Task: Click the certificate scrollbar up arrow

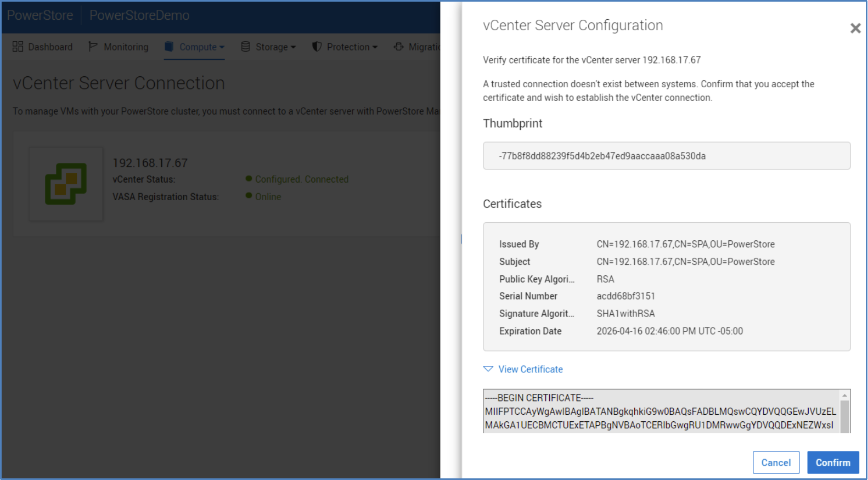Action: [845, 395]
